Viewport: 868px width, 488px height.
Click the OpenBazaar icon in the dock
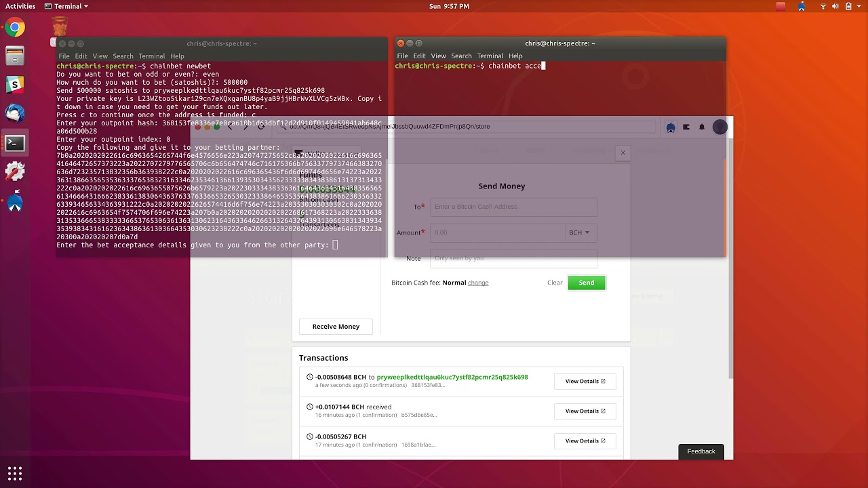click(x=15, y=201)
